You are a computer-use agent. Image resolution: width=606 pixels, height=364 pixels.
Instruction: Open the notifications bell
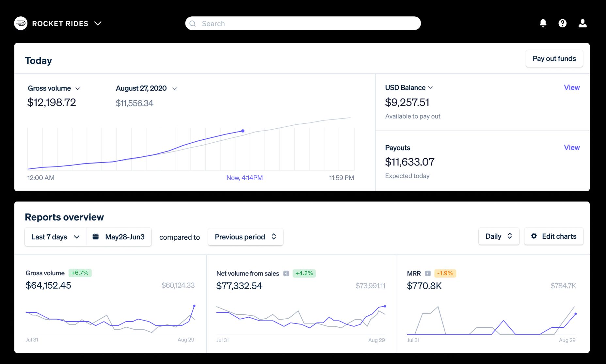pos(543,23)
